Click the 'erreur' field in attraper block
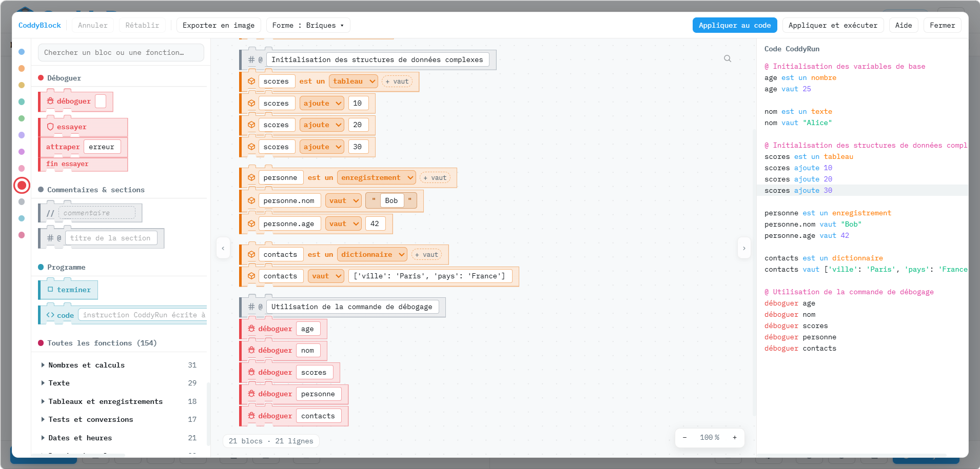Image resolution: width=980 pixels, height=469 pixels. tap(102, 147)
